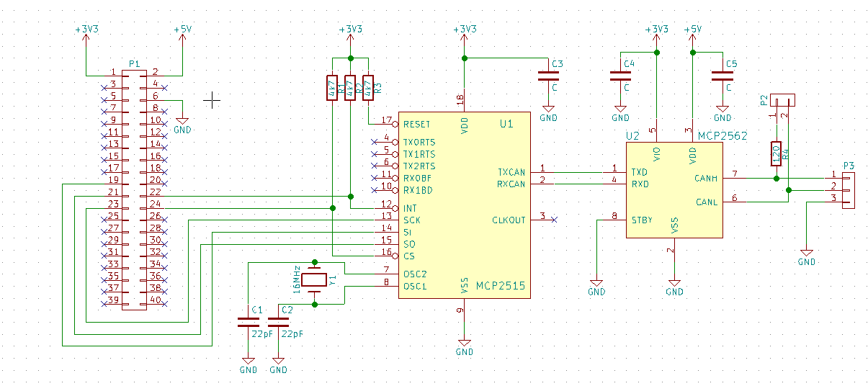The image size is (868, 386).
Task: Click the SI pin label on U1
Action: tap(407, 232)
